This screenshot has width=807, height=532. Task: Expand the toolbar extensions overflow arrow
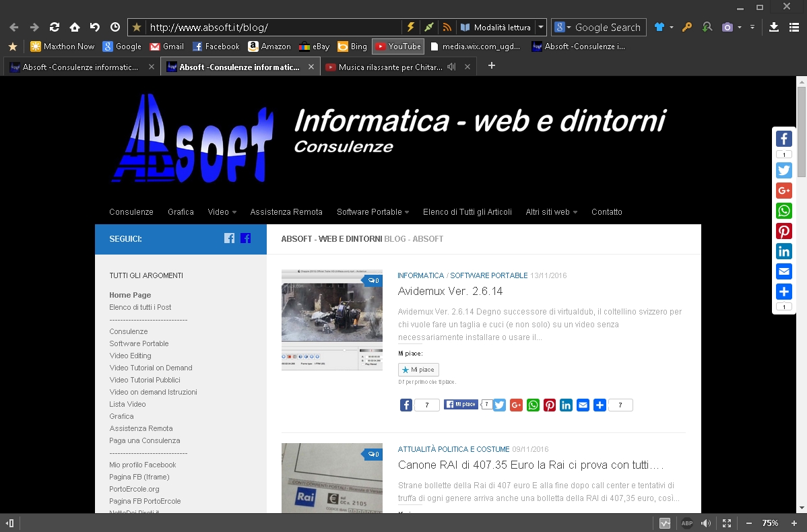coord(752,27)
